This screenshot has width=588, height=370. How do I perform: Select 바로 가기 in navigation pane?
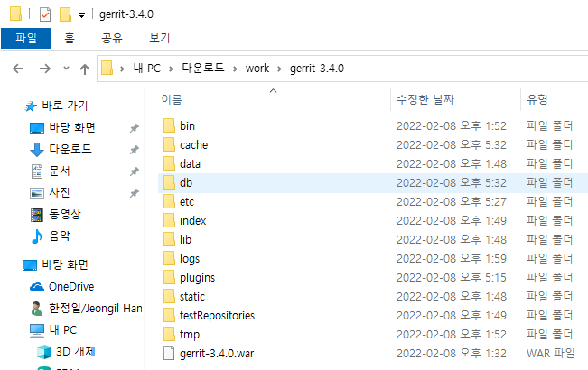coord(64,106)
